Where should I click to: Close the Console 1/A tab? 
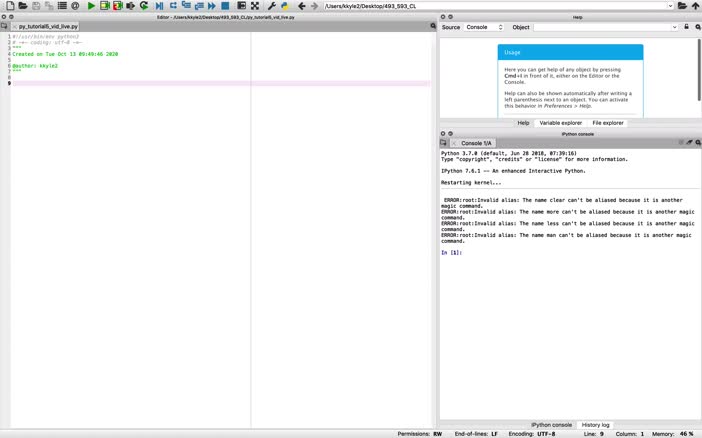pyautogui.click(x=454, y=143)
